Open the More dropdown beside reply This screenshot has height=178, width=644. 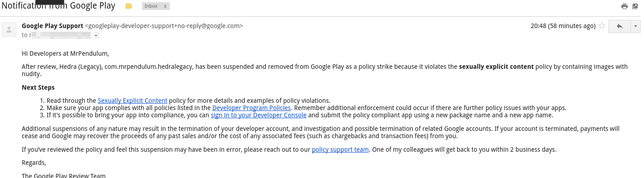click(636, 26)
